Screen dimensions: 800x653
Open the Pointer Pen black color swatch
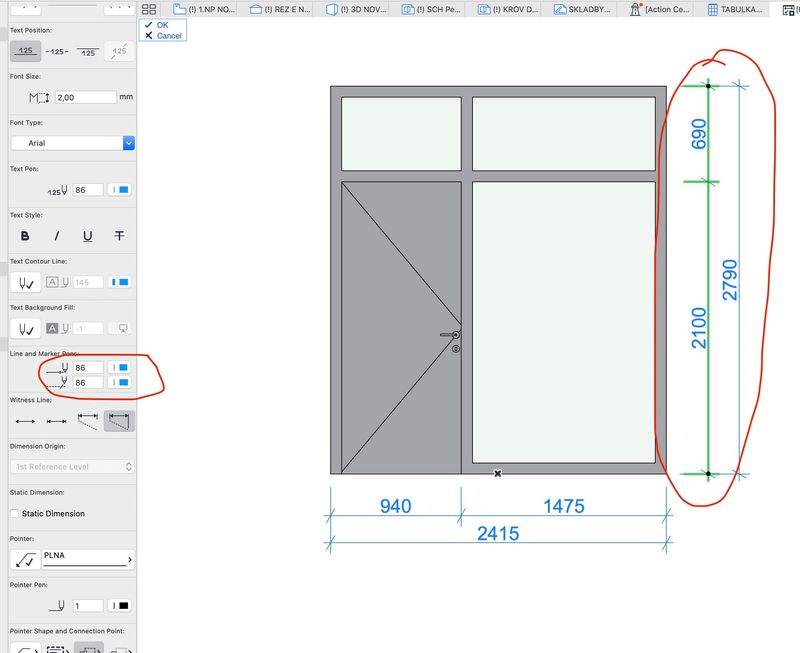[120, 606]
